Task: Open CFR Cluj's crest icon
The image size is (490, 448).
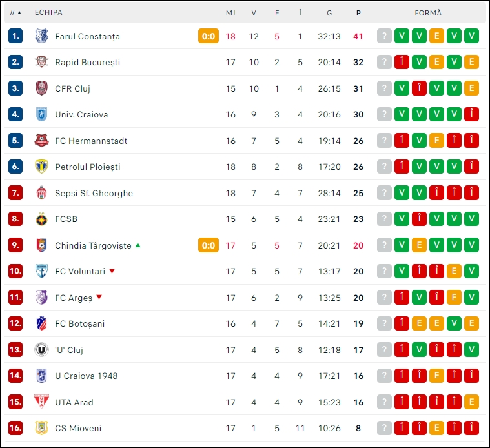Action: [41, 88]
